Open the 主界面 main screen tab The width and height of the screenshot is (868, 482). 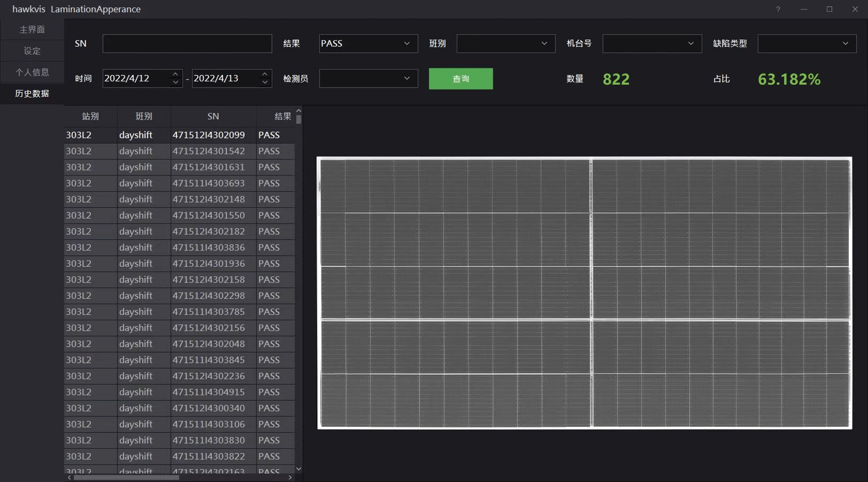(x=32, y=29)
